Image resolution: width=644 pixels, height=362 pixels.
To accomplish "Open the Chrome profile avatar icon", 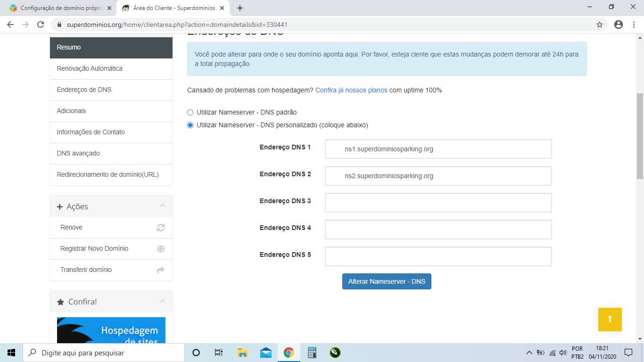I will coord(619,25).
